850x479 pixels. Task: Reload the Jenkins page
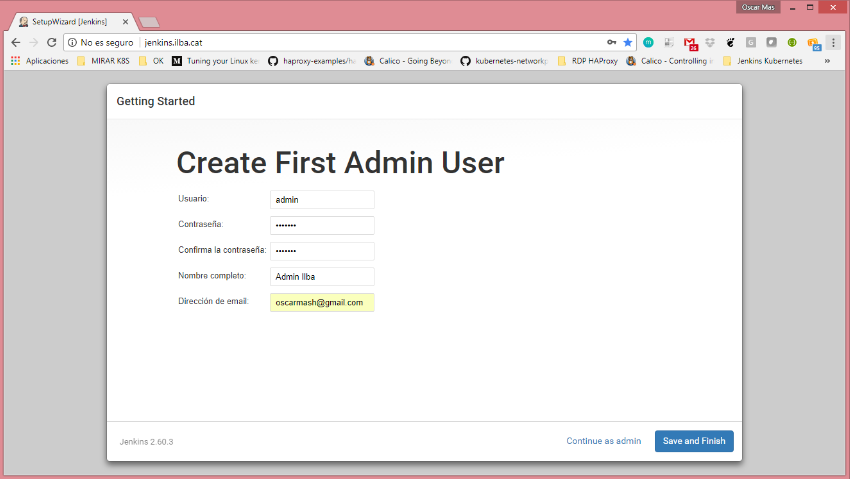(51, 42)
